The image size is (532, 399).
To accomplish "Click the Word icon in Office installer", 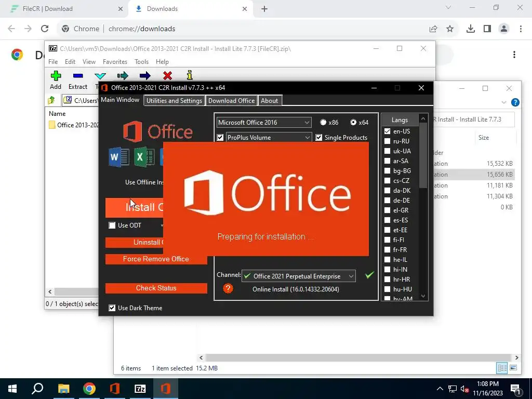I will point(119,157).
